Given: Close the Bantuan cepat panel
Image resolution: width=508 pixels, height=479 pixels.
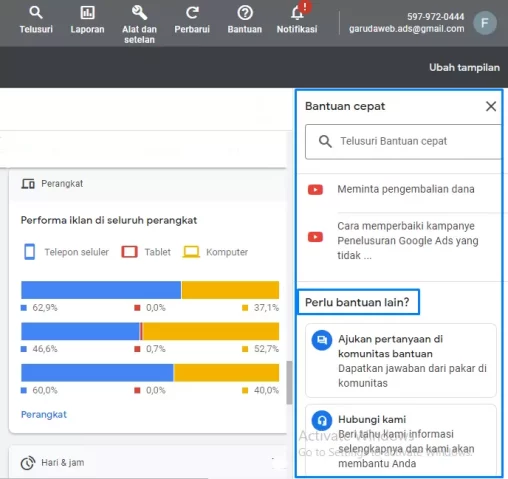Looking at the screenshot, I should pyautogui.click(x=491, y=106).
